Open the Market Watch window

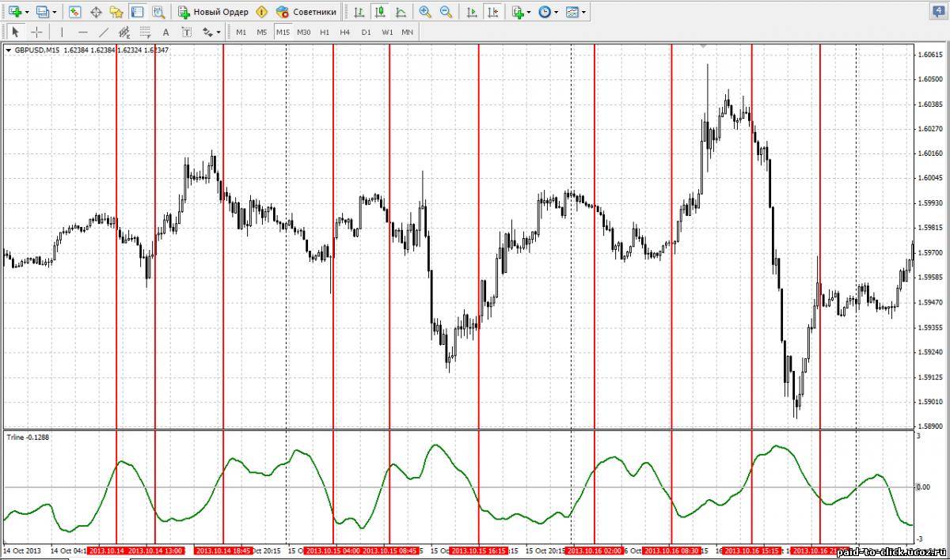pyautogui.click(x=74, y=12)
